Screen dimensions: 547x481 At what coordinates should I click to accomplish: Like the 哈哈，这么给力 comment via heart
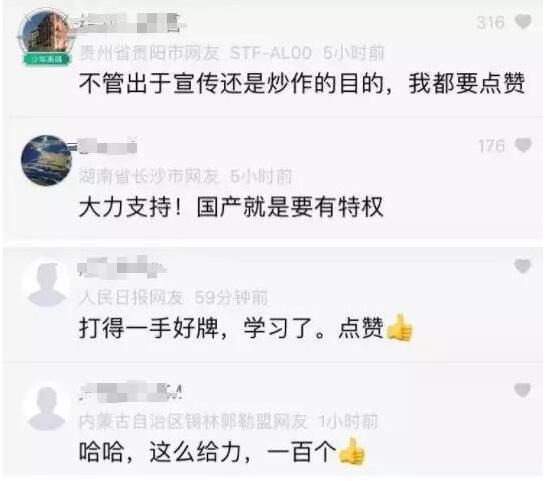coord(523,390)
